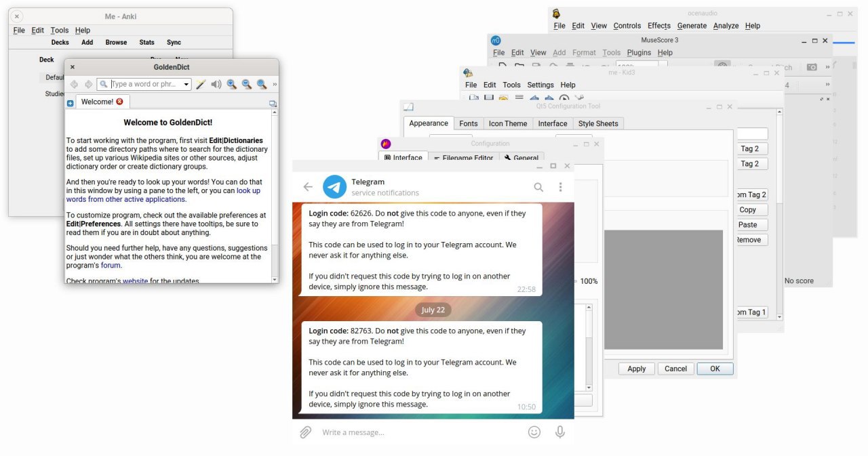The width and height of the screenshot is (868, 456).
Task: Open ocenaudio Generate menu
Action: [x=692, y=26]
